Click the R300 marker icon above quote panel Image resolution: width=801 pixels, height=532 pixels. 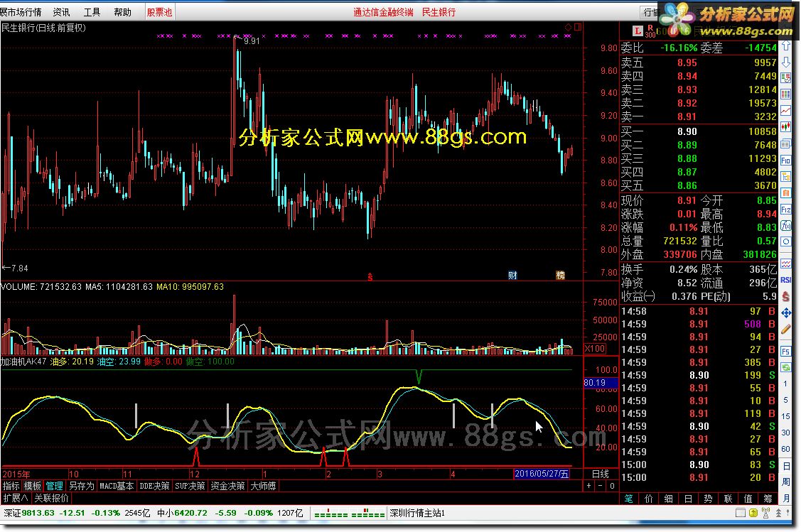(650, 32)
